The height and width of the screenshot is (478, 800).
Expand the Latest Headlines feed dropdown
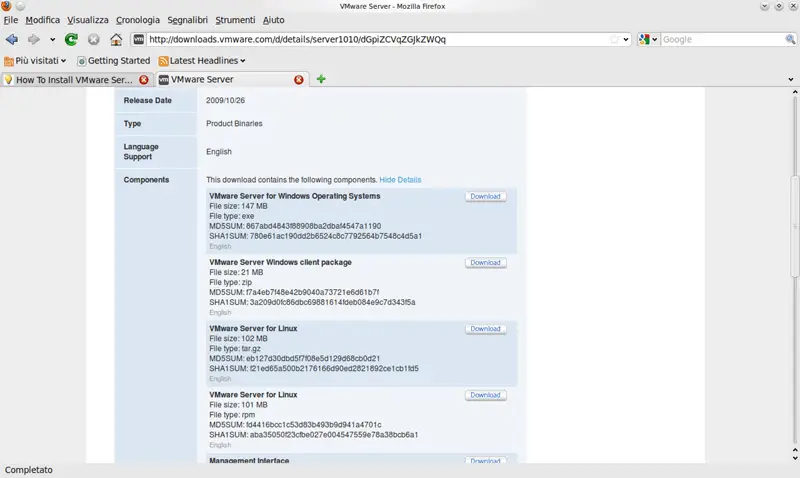(x=202, y=61)
